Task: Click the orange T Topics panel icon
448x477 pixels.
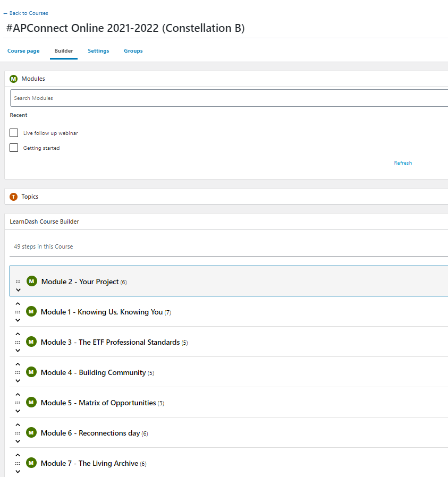Action: (x=14, y=197)
